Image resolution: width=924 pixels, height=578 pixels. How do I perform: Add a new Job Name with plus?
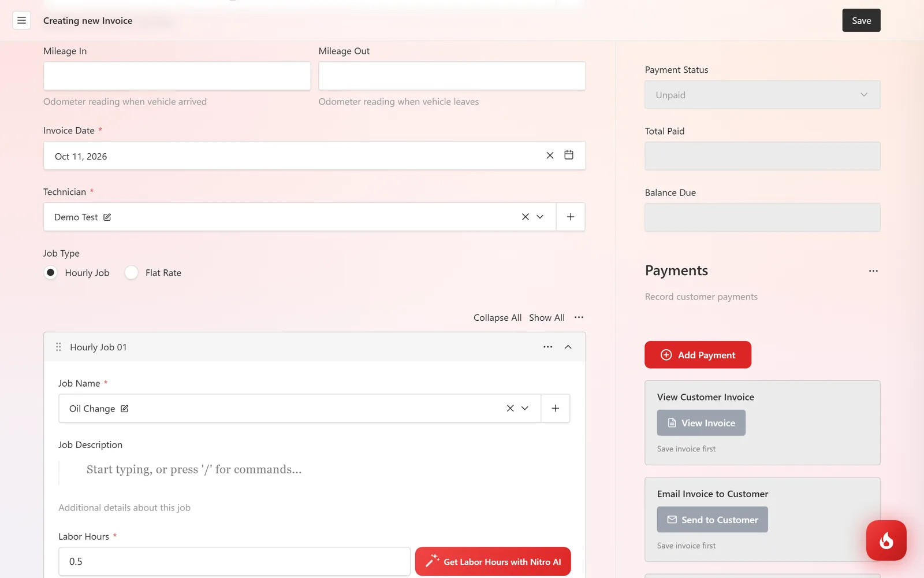click(556, 408)
